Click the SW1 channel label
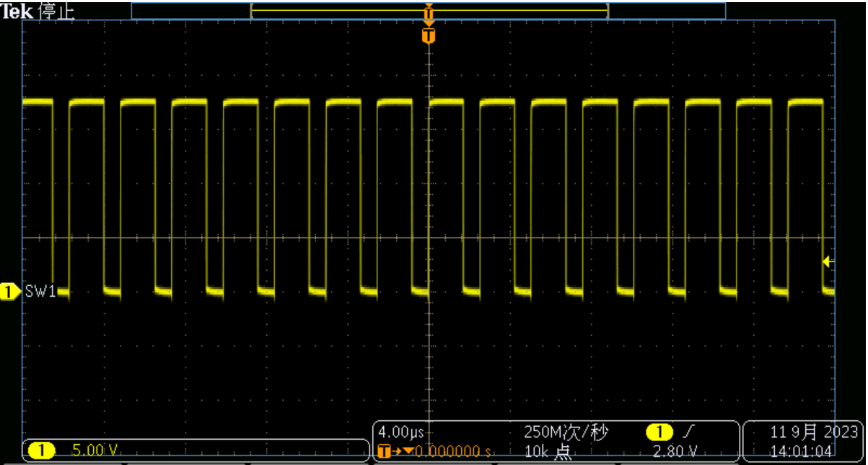 pyautogui.click(x=40, y=292)
